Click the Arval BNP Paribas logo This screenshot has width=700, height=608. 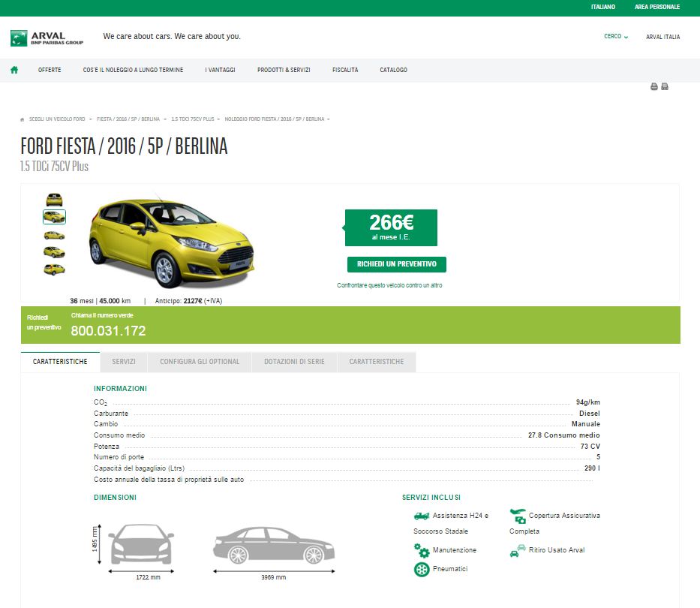pyautogui.click(x=47, y=38)
